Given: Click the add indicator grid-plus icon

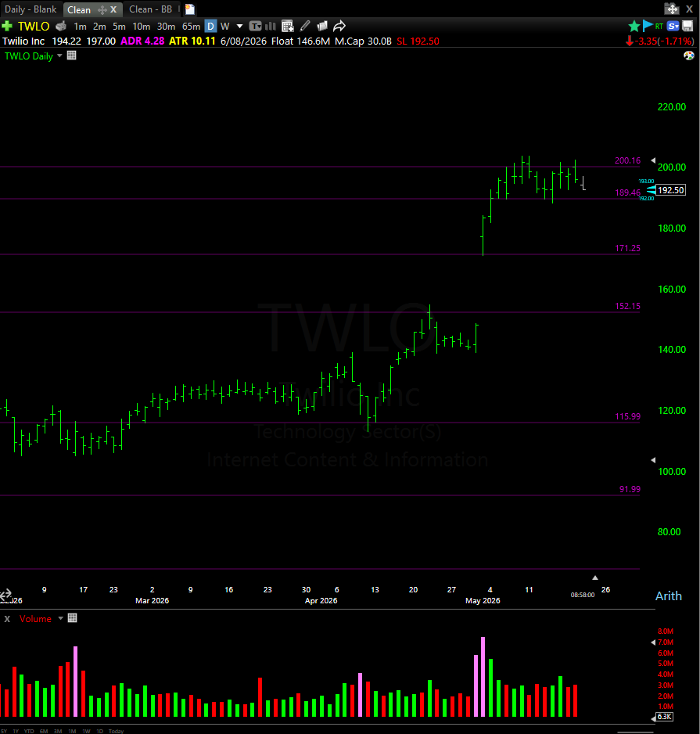Looking at the screenshot, I should point(287,27).
